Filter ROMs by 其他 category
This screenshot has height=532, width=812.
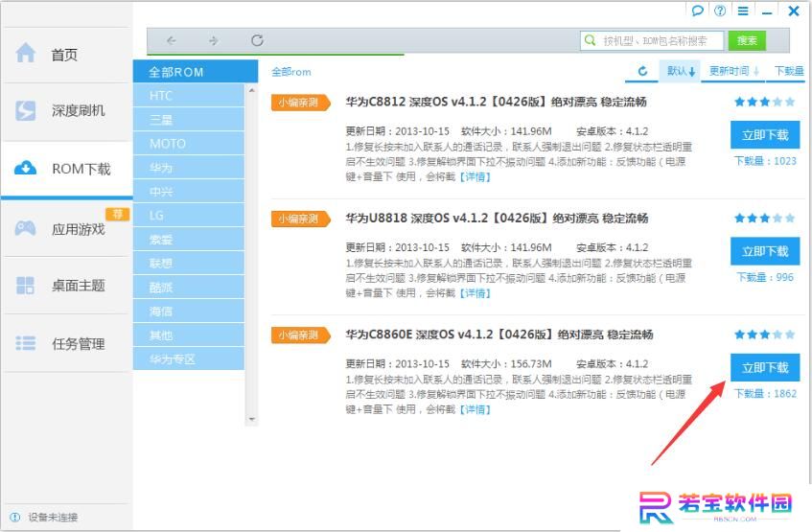[x=189, y=335]
